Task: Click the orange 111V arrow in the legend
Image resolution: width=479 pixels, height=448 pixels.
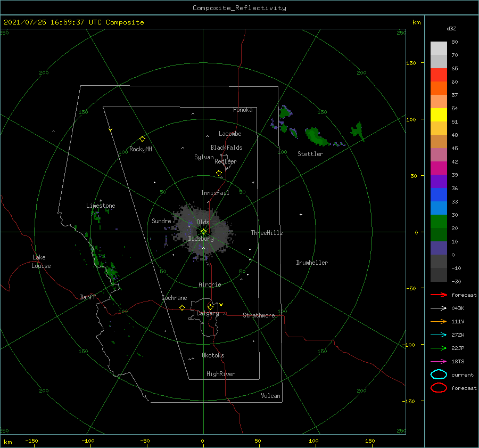Action: point(439,321)
